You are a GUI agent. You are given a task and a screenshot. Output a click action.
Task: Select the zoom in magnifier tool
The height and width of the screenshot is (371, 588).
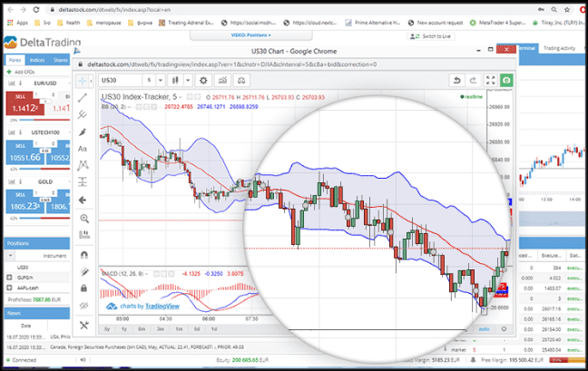pyautogui.click(x=84, y=218)
